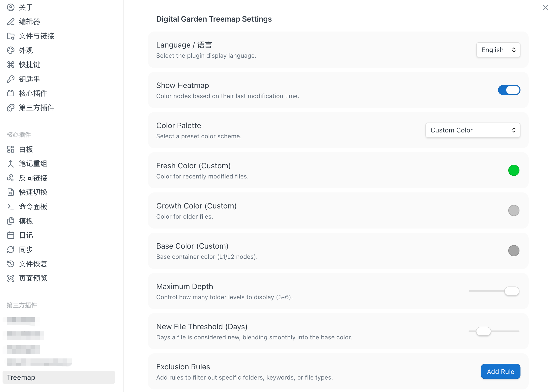This screenshot has height=392, width=551.
Task: Click the 文件恢复 history clock icon
Action: (11, 264)
